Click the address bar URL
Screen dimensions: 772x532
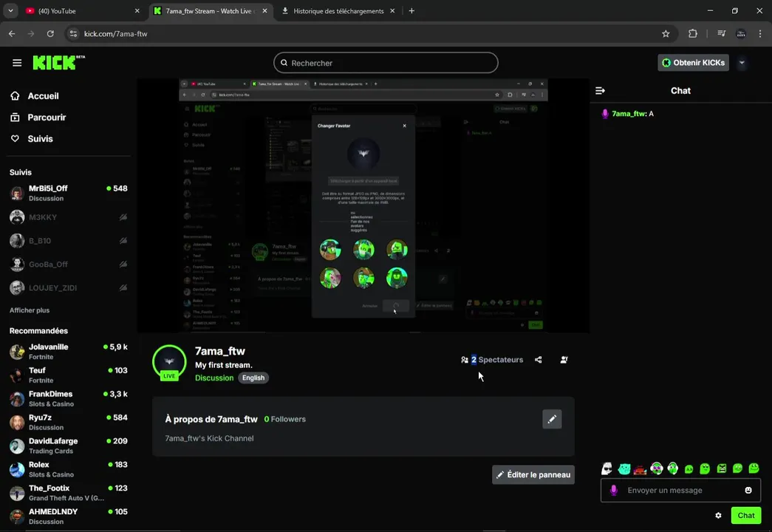point(116,34)
